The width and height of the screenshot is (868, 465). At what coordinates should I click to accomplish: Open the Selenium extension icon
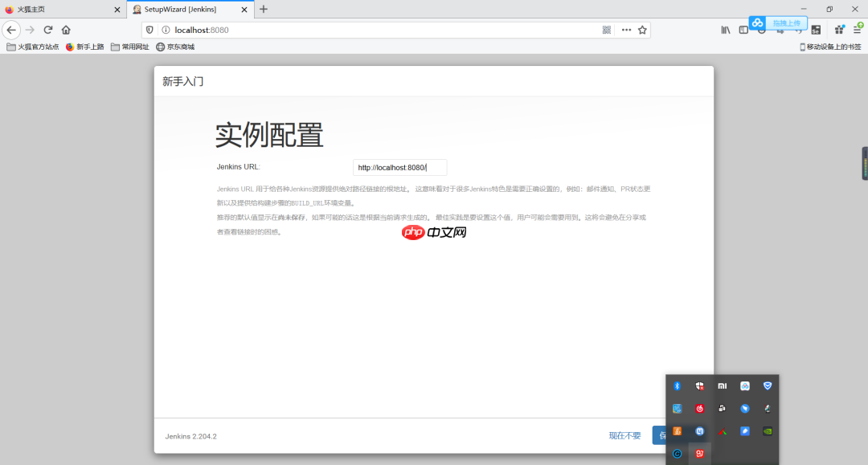815,30
